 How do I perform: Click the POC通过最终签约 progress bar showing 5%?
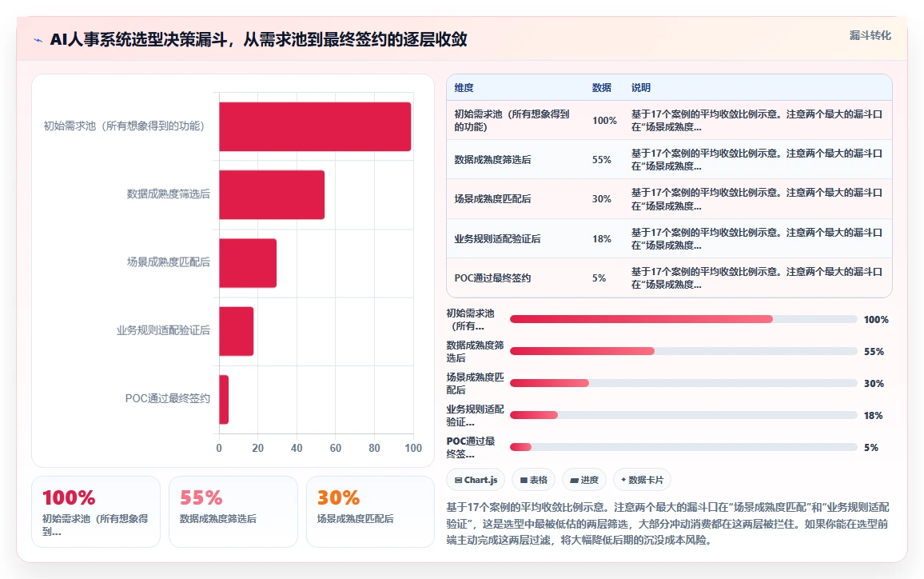(683, 447)
